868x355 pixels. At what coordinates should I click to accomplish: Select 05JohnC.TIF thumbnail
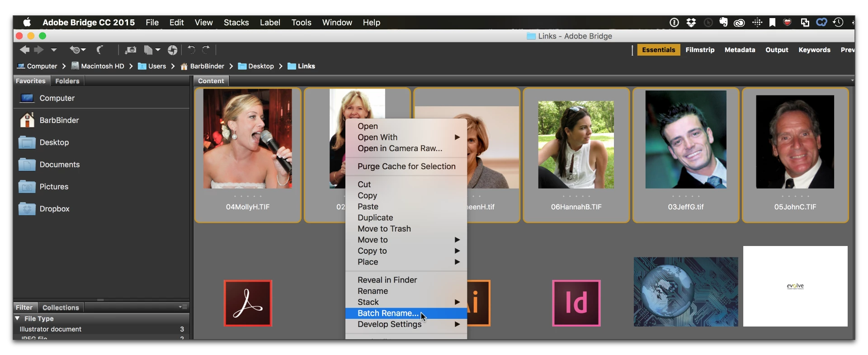(795, 142)
